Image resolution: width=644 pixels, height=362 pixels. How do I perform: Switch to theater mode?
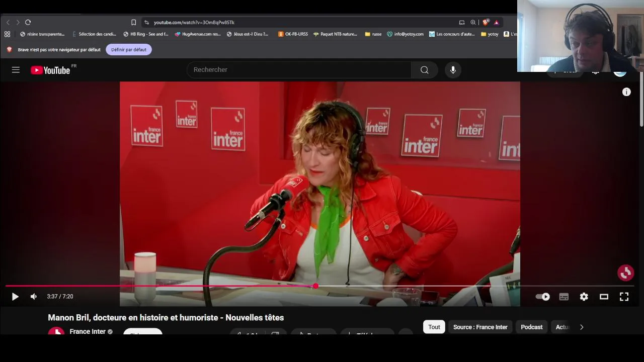pyautogui.click(x=604, y=297)
